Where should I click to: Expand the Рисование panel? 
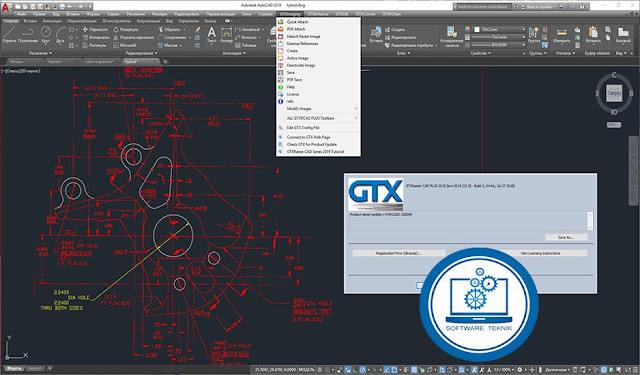(x=40, y=53)
